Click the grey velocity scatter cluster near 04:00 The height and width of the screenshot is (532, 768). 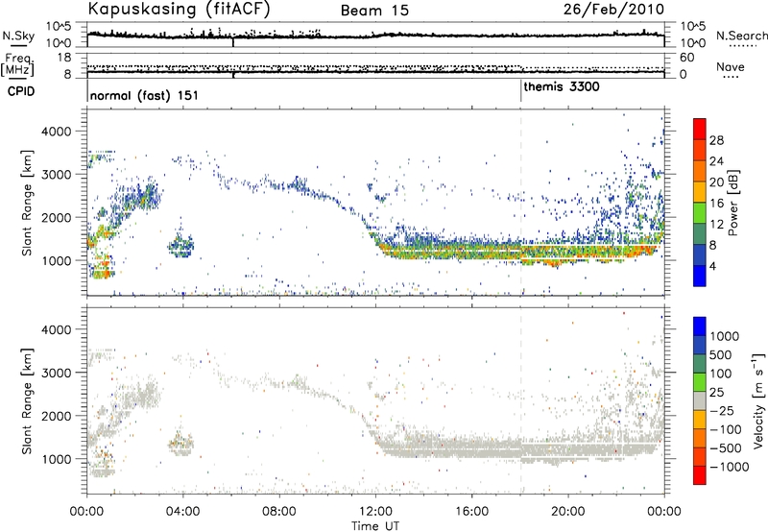coord(180,443)
